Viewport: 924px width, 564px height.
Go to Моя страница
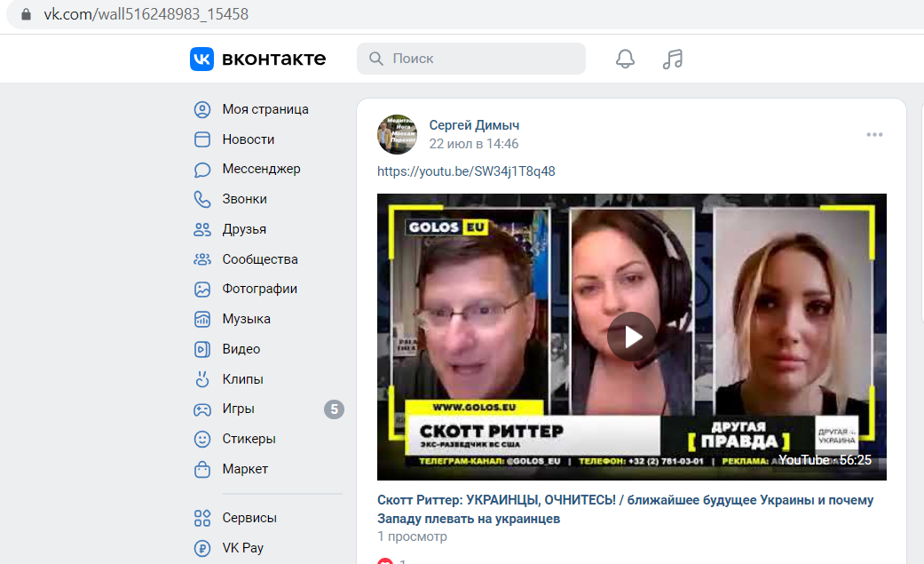[265, 110]
